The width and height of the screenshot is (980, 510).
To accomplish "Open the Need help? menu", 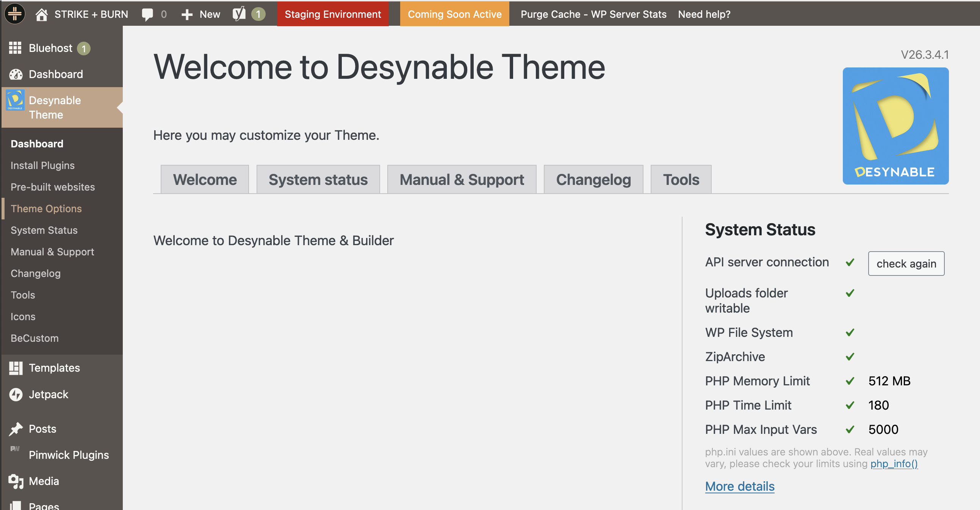I will tap(704, 14).
